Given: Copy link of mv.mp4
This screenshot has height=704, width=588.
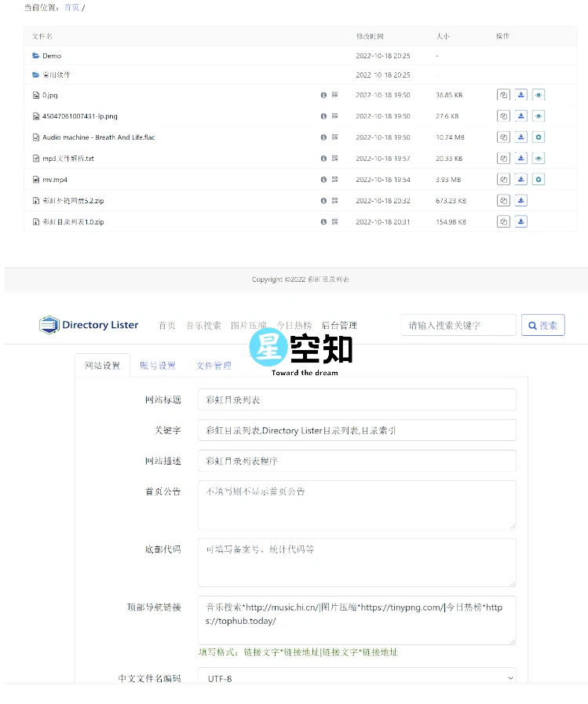Looking at the screenshot, I should 503,179.
